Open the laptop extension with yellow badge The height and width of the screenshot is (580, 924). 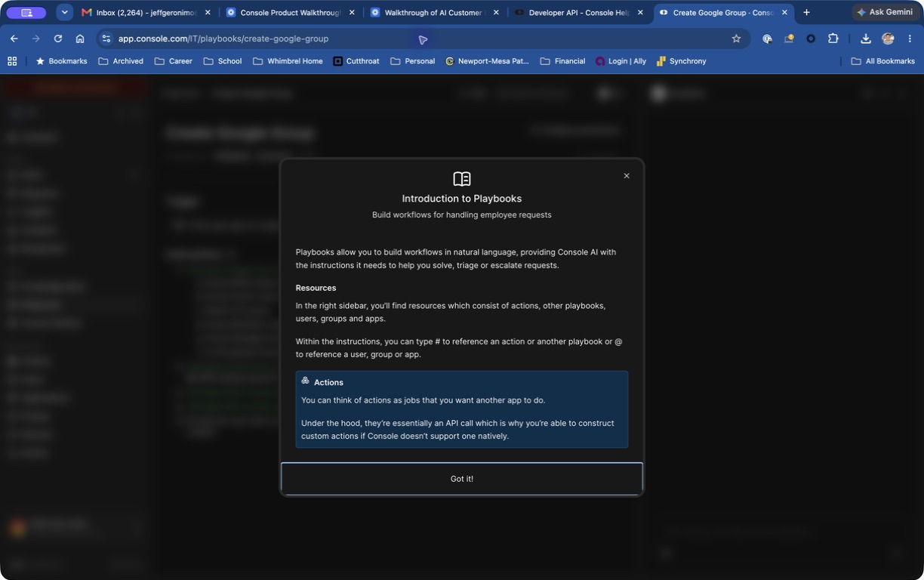pos(789,39)
